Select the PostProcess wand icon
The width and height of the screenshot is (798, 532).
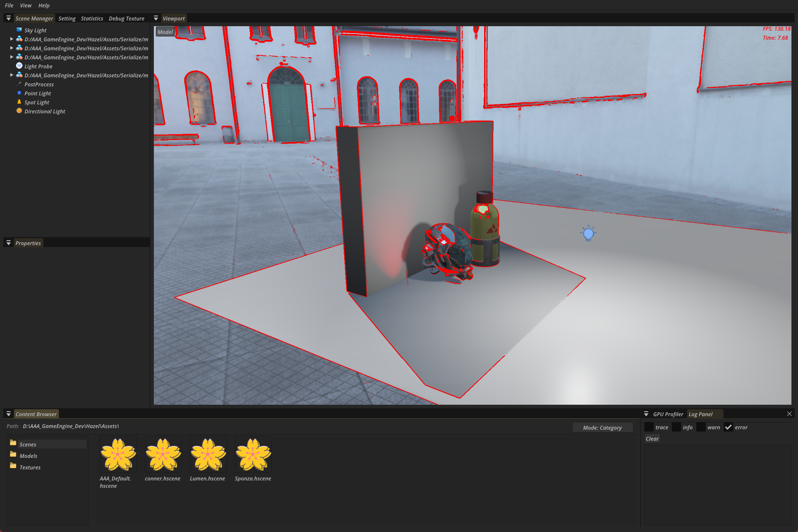point(19,84)
